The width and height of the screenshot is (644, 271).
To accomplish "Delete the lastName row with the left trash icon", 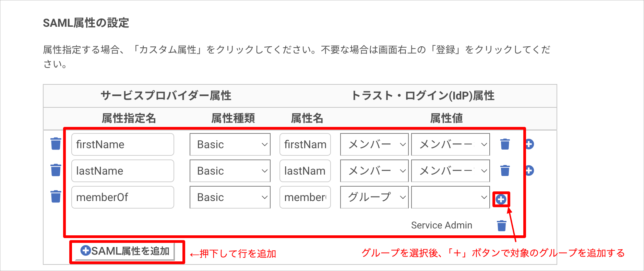I will [56, 170].
